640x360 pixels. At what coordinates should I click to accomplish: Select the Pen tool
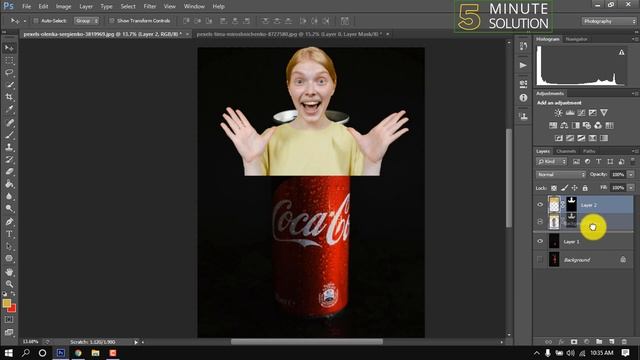pos(9,222)
